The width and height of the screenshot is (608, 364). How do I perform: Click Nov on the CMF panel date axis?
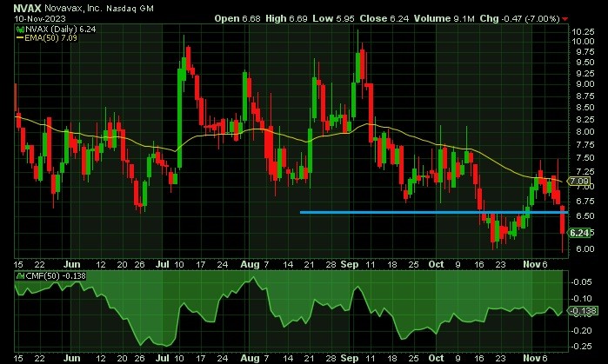point(531,358)
